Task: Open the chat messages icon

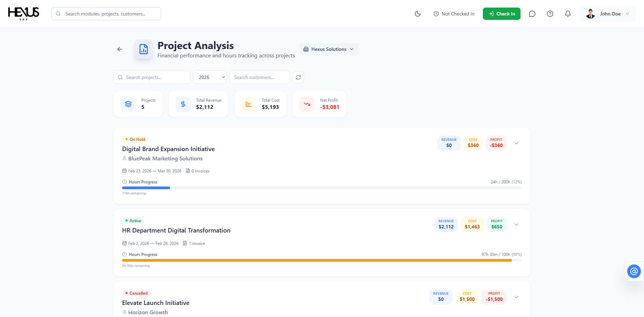Action: point(532,14)
